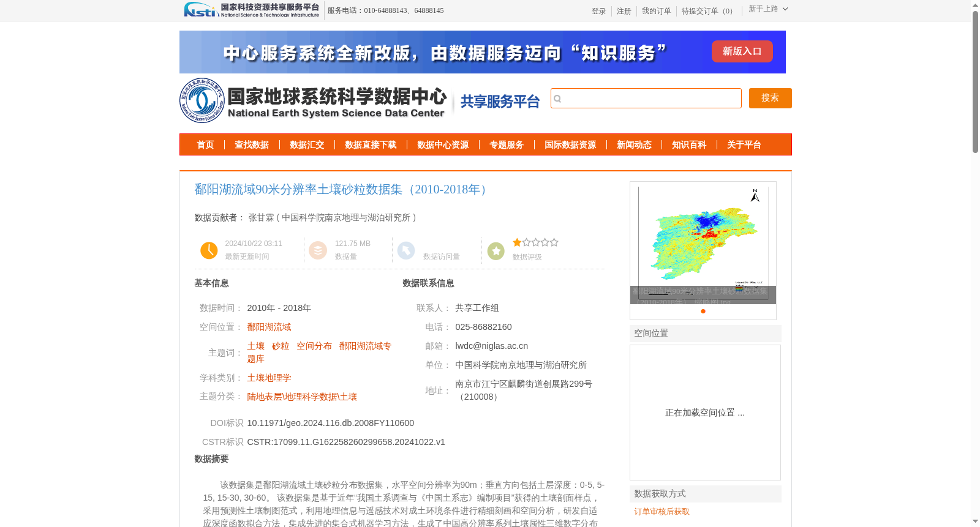Click the 数据获取方式 panel header

click(x=706, y=494)
